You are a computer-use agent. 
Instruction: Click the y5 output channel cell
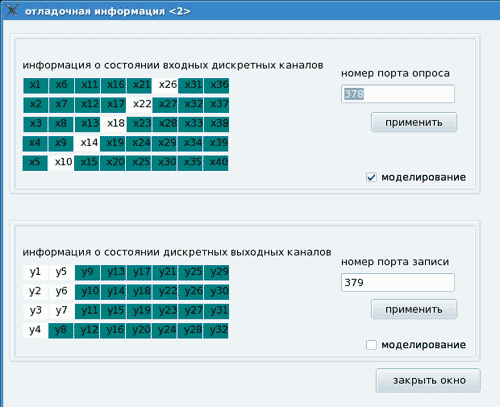click(61, 273)
